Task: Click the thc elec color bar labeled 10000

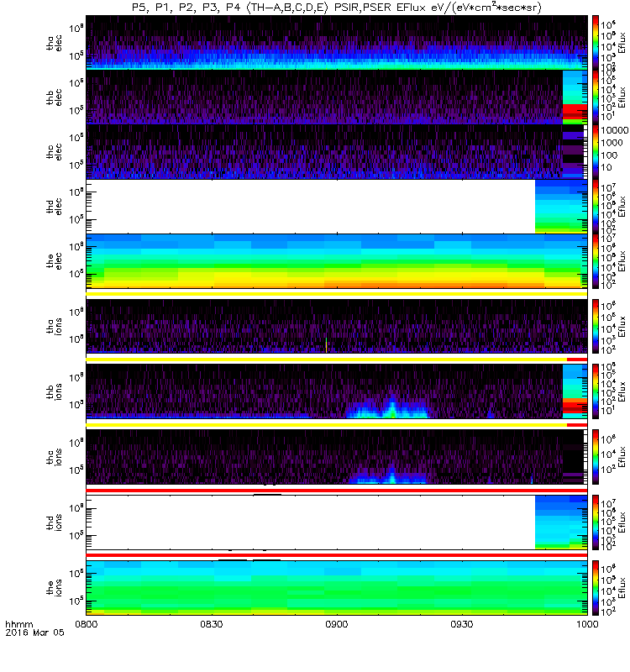Action: [x=596, y=152]
